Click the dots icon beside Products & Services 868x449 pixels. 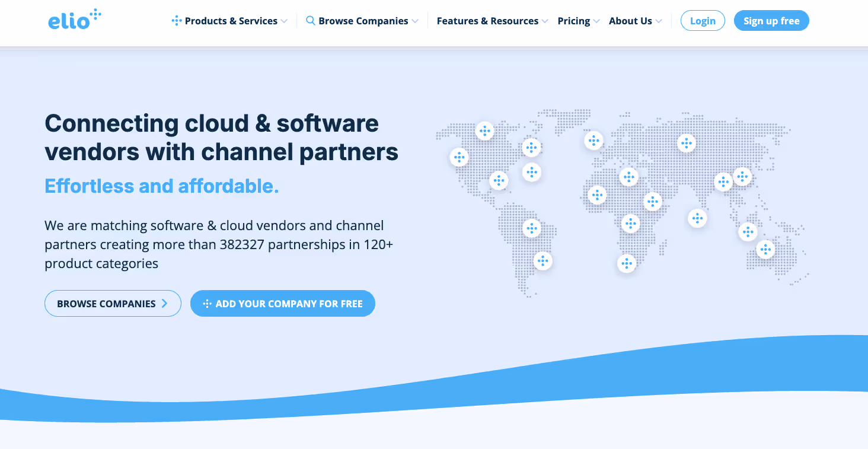[x=176, y=21]
